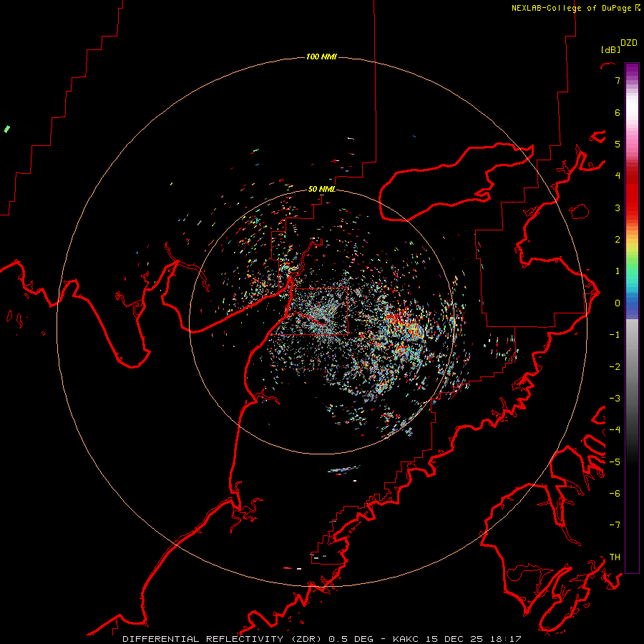Click the 50 NMI range ring label
Image resolution: width=644 pixels, height=644 pixels.
(321, 189)
